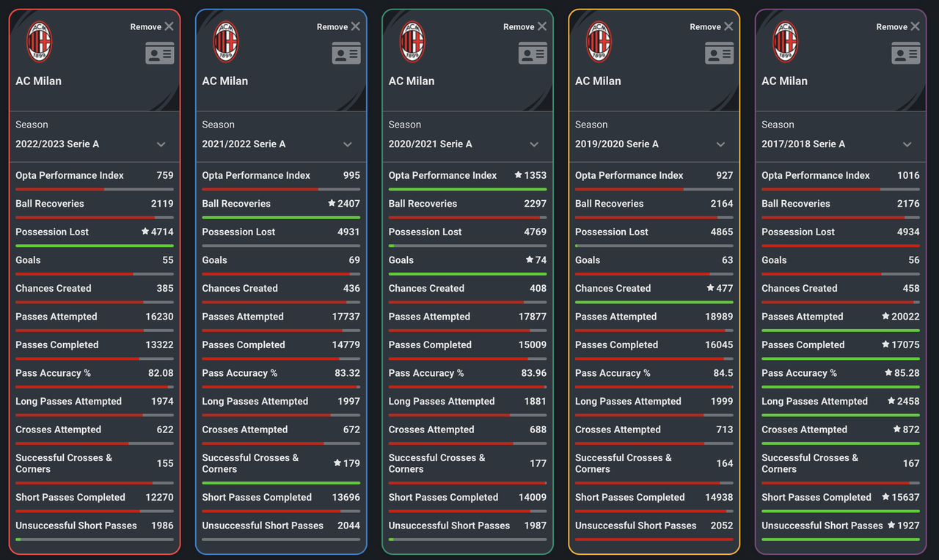939x560 pixels.
Task: Remove the 2021/2022 Serie A card
Action: (x=339, y=26)
